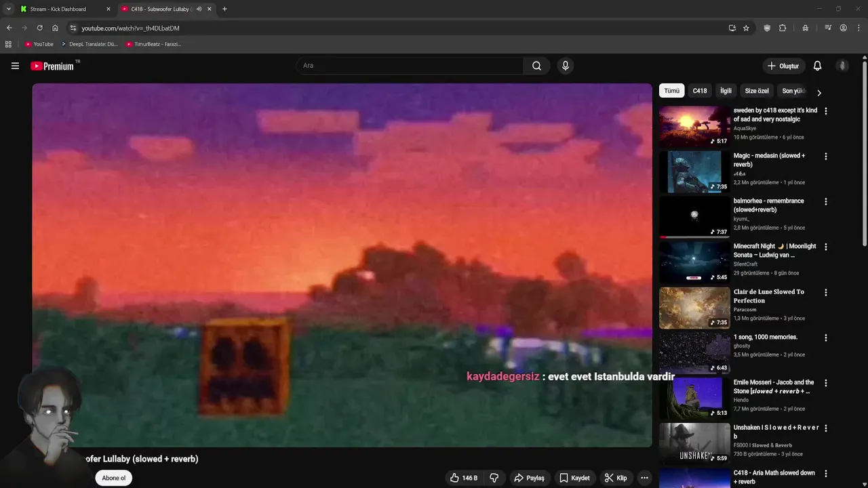Reload the page in browser
The height and width of the screenshot is (488, 868).
point(39,28)
